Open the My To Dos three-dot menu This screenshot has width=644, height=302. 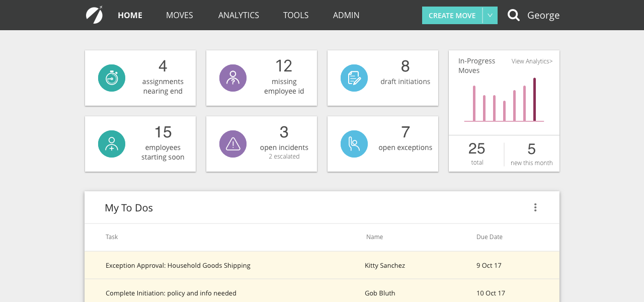click(535, 207)
